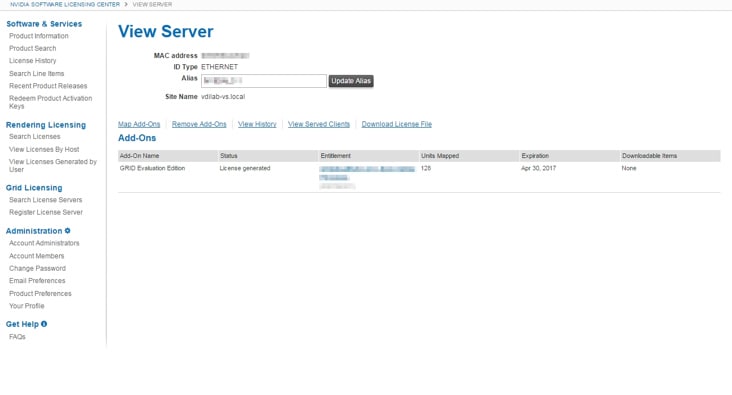732x395 pixels.
Task: Click the Add-On Name column header
Action: click(140, 156)
